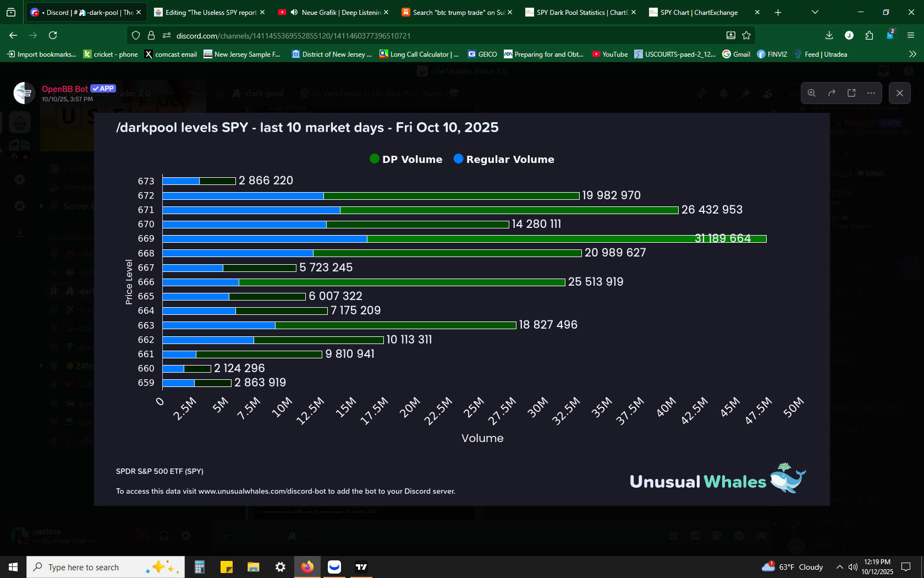This screenshot has width=924, height=578.
Task: Open the Firefox hamburger application menu
Action: 911,35
